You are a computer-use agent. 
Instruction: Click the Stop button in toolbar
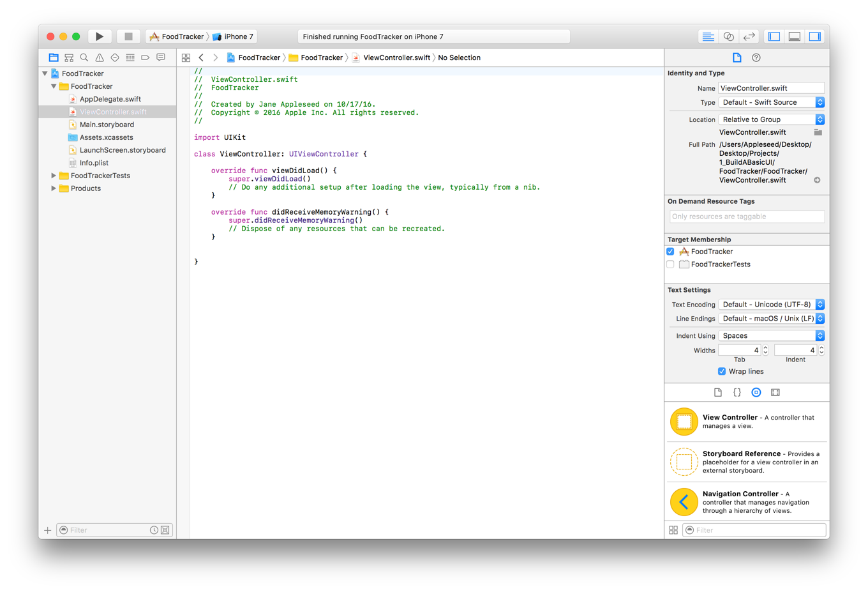(x=128, y=36)
